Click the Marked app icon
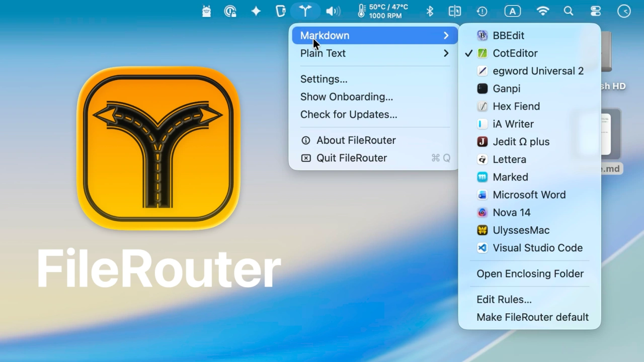644x362 pixels. point(482,177)
